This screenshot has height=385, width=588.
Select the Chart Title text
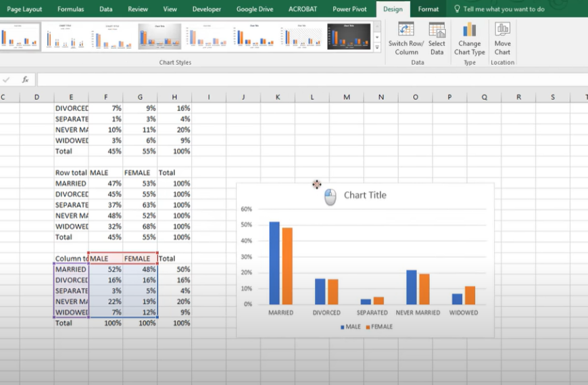pyautogui.click(x=365, y=195)
